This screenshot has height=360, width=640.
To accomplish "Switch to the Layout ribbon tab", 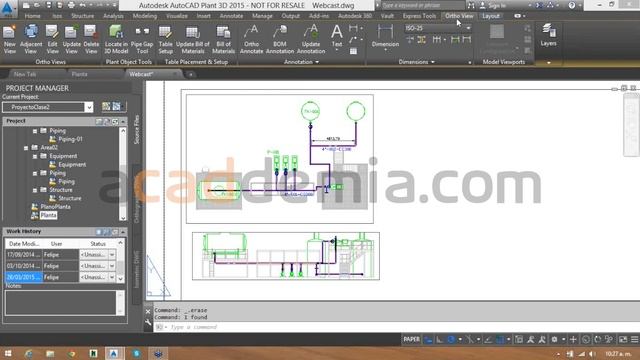I will point(490,16).
